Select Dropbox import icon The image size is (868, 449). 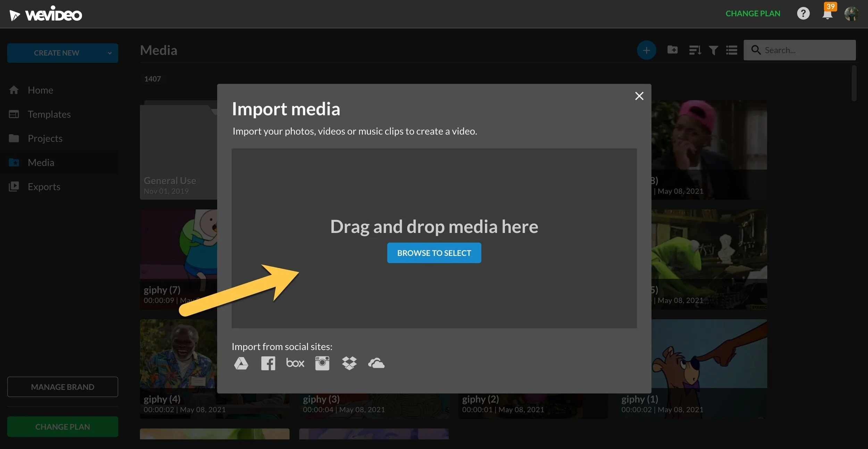349,363
